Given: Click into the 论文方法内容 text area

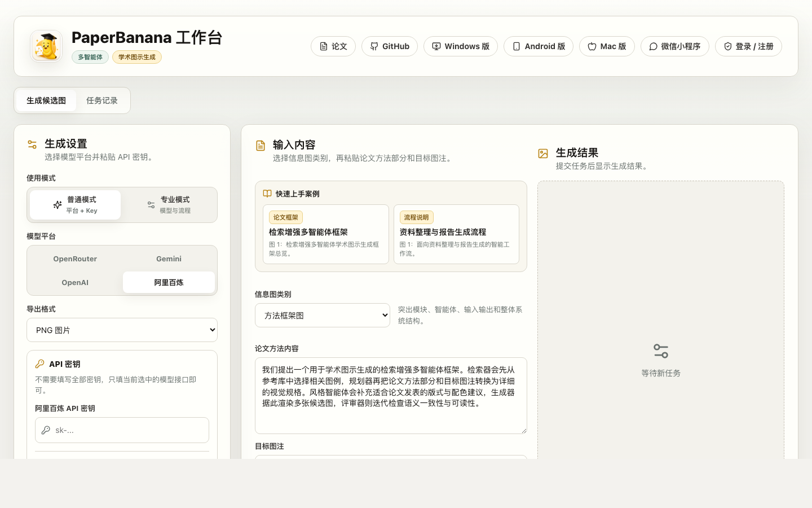Looking at the screenshot, I should click(x=391, y=396).
